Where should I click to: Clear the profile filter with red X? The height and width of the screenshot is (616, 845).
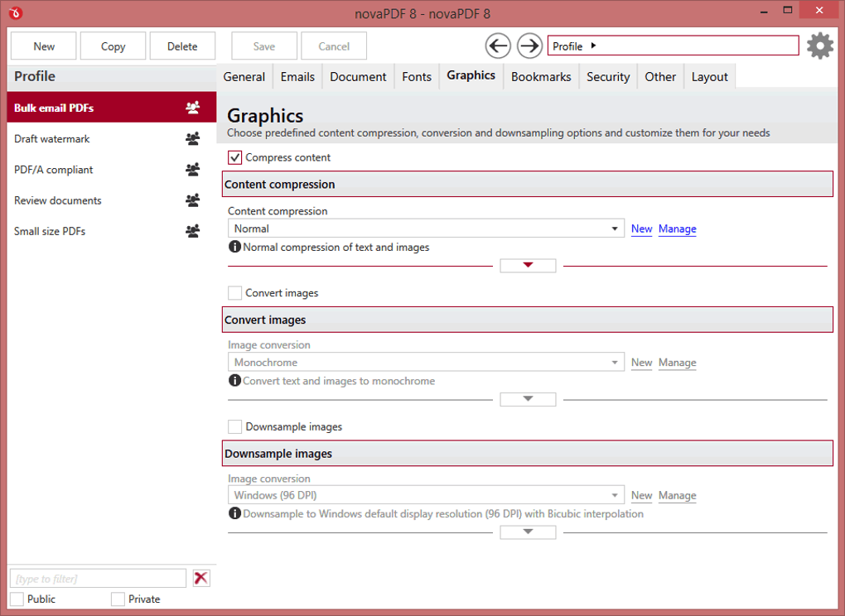point(201,578)
